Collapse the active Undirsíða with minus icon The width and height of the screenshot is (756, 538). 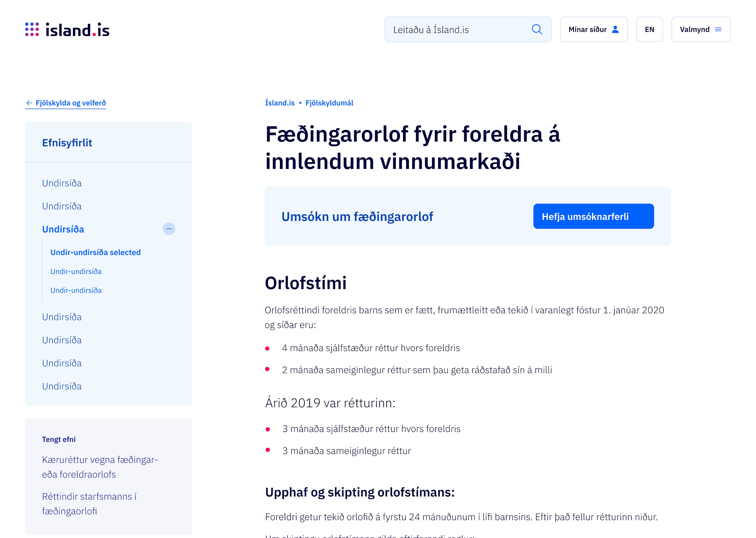pos(169,229)
